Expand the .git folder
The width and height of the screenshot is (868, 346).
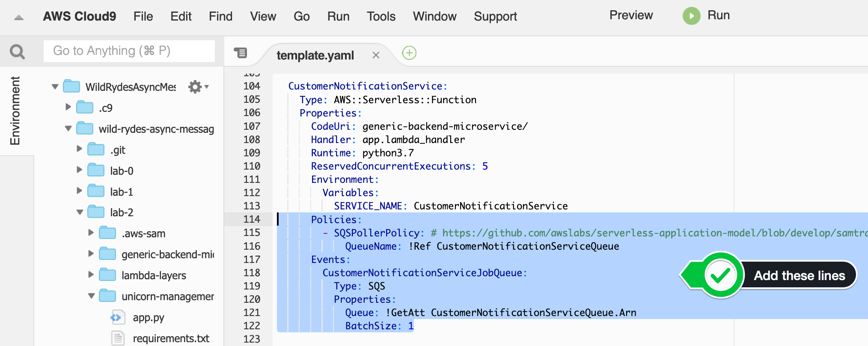point(79,149)
